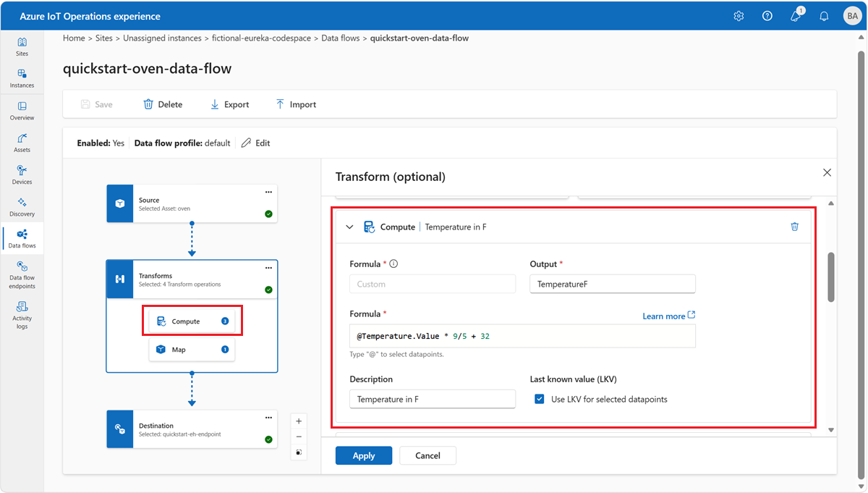Click the Formula info icon
The width and height of the screenshot is (868, 493).
pos(394,264)
